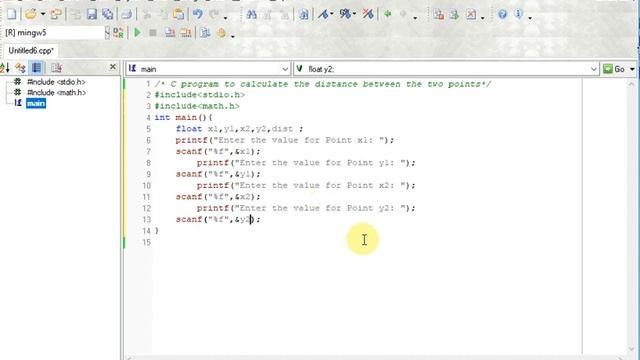Click line 5 float declaration
Image resolution: width=640 pixels, height=360 pixels.
coord(240,129)
